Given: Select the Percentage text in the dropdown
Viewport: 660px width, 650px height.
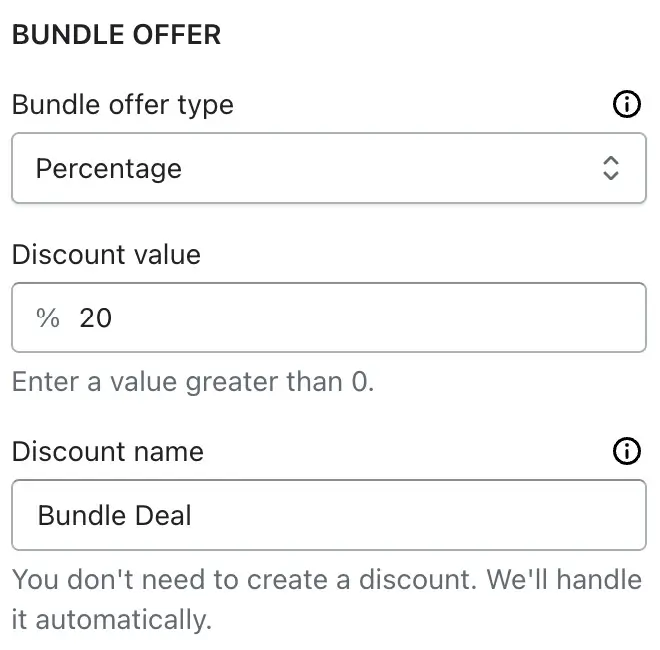Looking at the screenshot, I should click(109, 169).
